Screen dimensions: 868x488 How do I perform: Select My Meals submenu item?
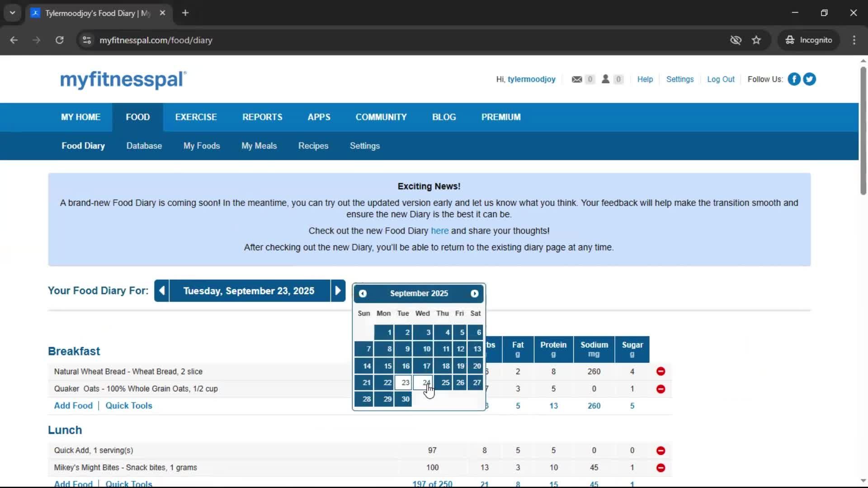[x=259, y=146]
